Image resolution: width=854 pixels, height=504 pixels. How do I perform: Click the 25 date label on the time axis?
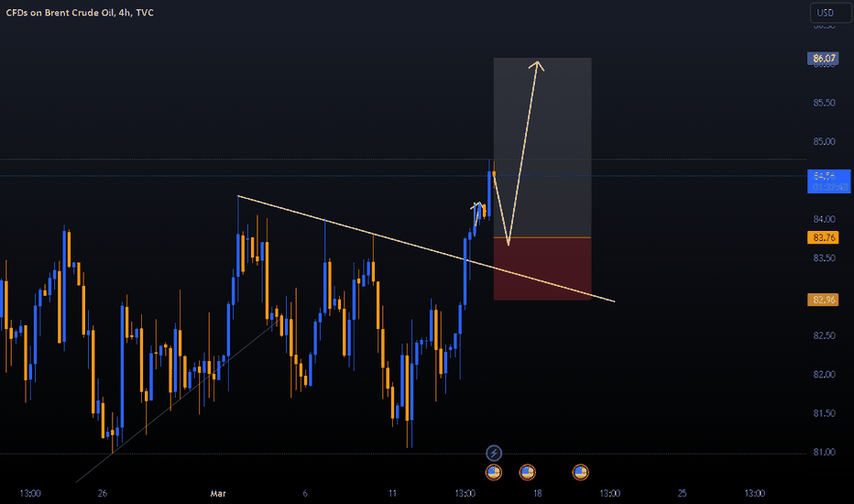(682, 494)
